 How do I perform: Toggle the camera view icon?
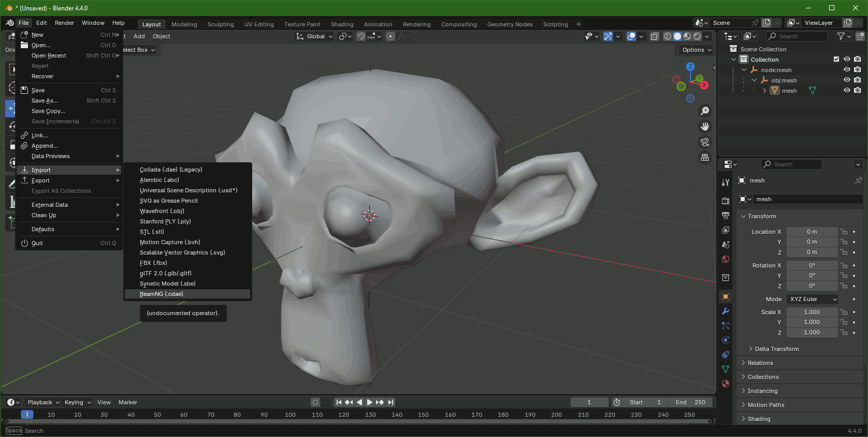point(705,142)
